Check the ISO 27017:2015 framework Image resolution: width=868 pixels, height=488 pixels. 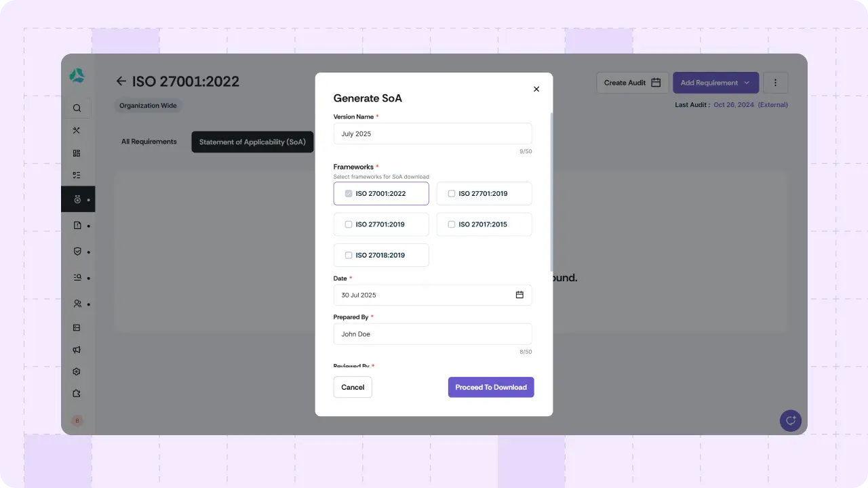click(452, 224)
